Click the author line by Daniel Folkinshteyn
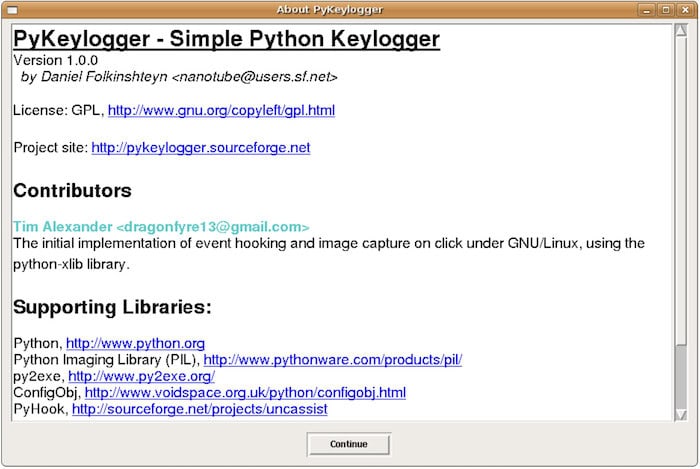Viewport: 700px width, 469px height. pos(179,77)
